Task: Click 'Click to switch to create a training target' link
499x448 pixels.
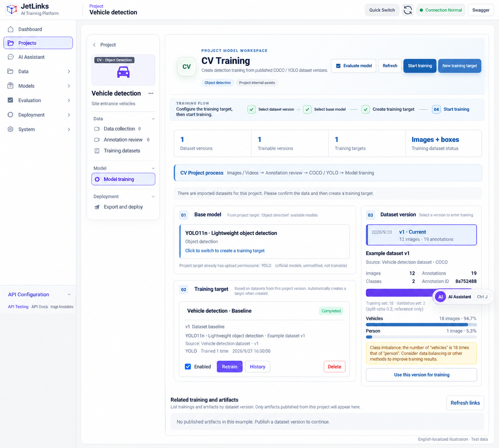Action: (225, 251)
